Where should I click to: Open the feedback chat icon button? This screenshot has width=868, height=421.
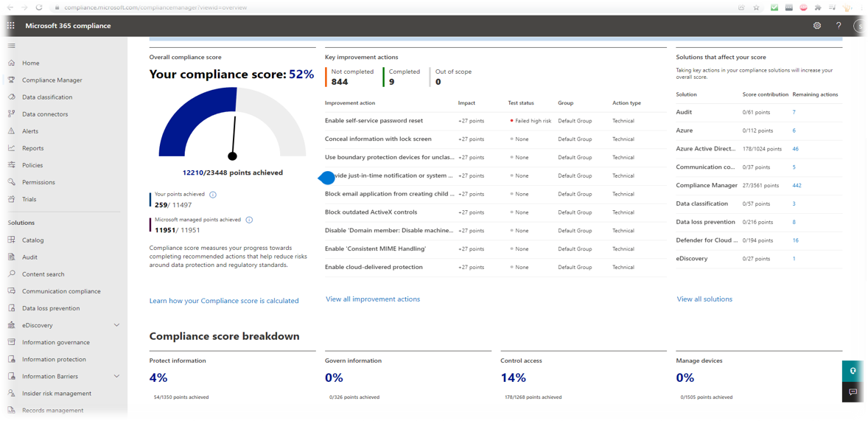[x=853, y=392]
